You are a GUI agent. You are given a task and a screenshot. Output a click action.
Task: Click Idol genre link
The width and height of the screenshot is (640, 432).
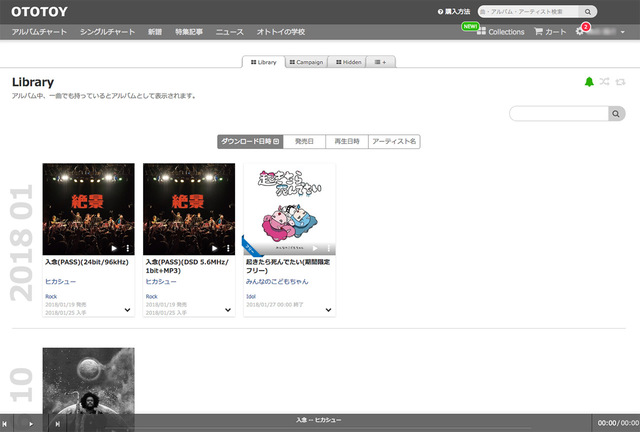pos(251,296)
